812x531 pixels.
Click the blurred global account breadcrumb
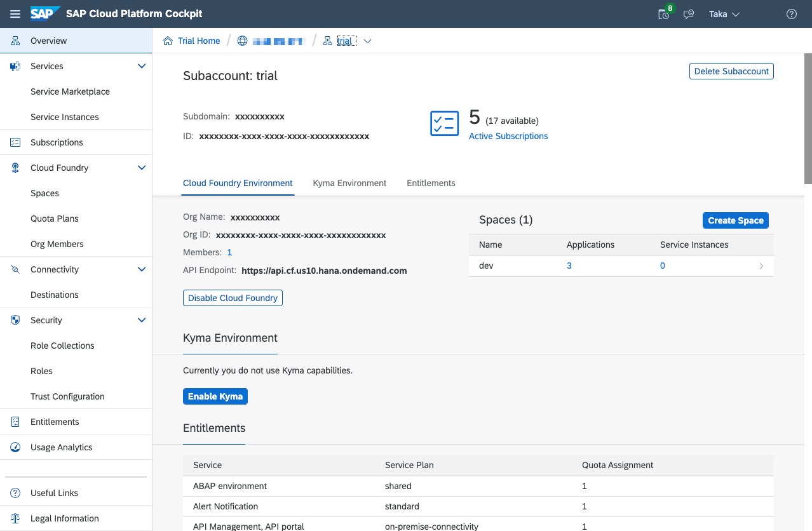[278, 41]
